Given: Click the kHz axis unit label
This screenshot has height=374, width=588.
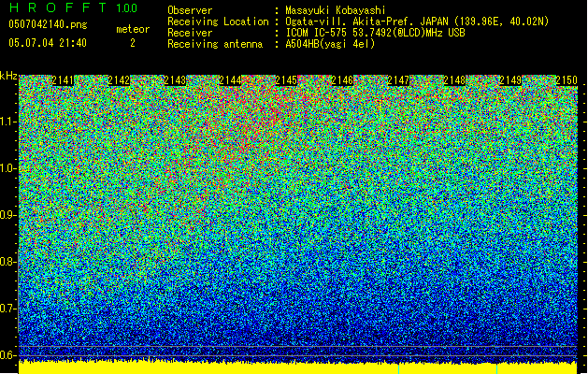Looking at the screenshot, I should 8,76.
